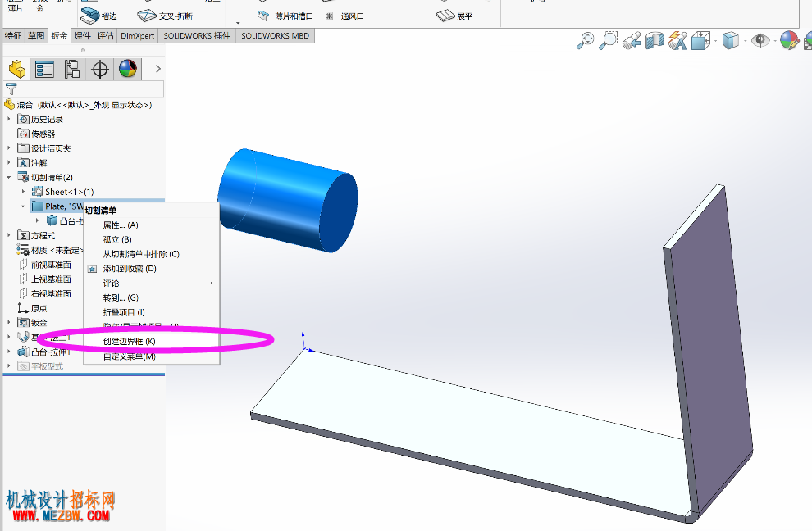Image resolution: width=812 pixels, height=531 pixels.
Task: Expand the 注解 node
Action: [8, 162]
